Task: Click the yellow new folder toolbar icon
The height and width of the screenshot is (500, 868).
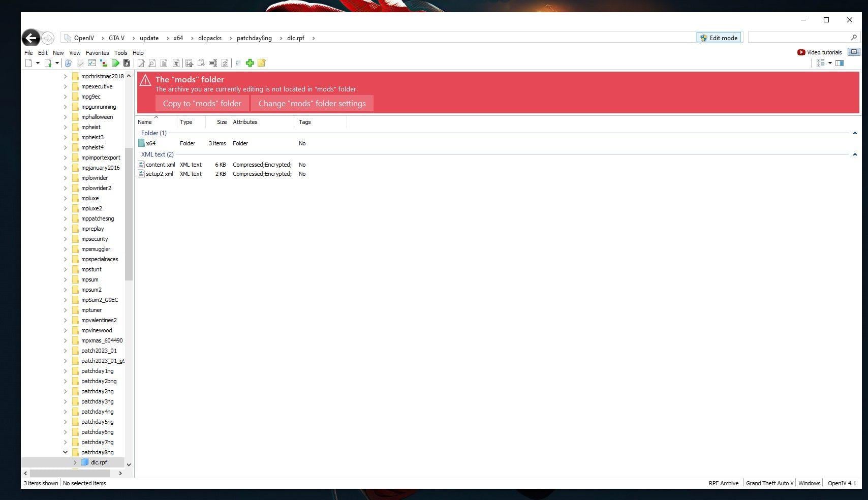Action: tap(262, 63)
